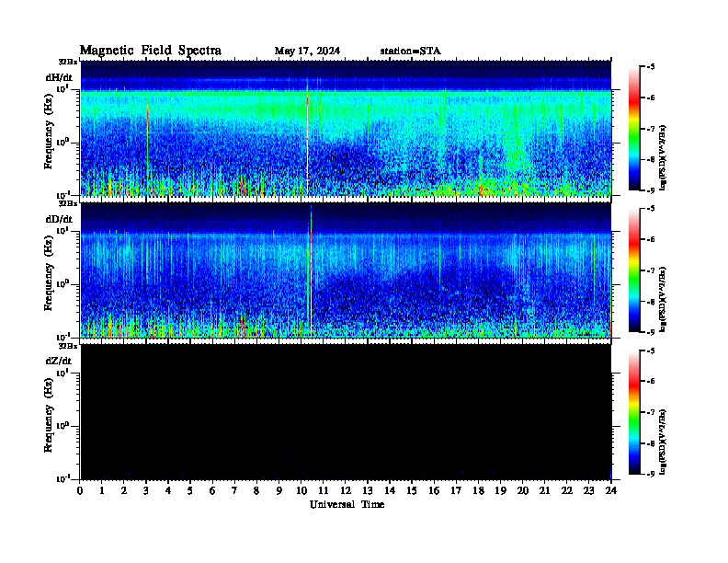Click the -6 tick on dZ/dt color scale
Viewport: 728px width, 563px height.
click(651, 382)
